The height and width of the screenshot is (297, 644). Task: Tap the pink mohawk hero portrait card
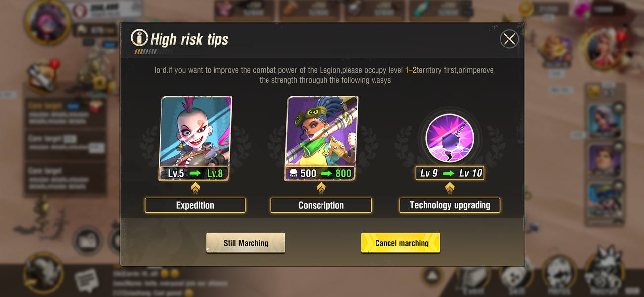(x=195, y=138)
